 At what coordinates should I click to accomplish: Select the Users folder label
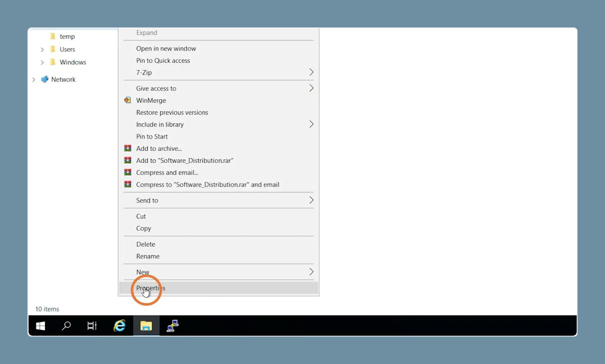67,49
